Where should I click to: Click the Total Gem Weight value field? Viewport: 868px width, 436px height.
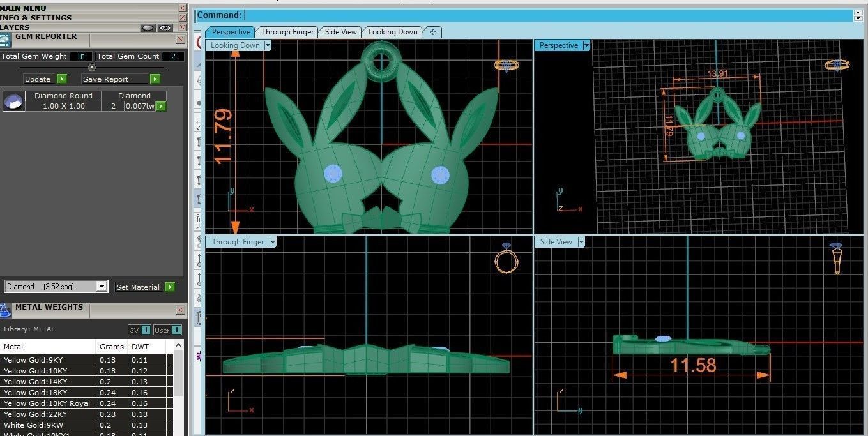click(81, 56)
